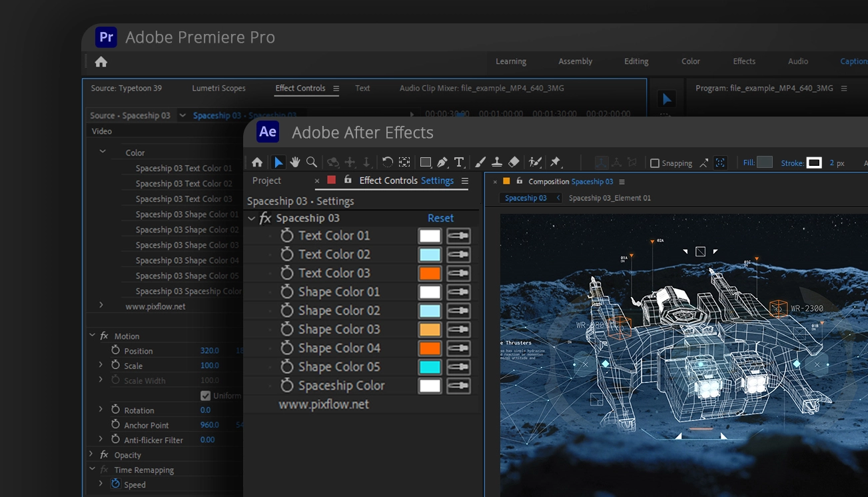Screen dimensions: 868x497
Task: Select the Rectangle shape tool in After Effects
Action: pyautogui.click(x=426, y=163)
